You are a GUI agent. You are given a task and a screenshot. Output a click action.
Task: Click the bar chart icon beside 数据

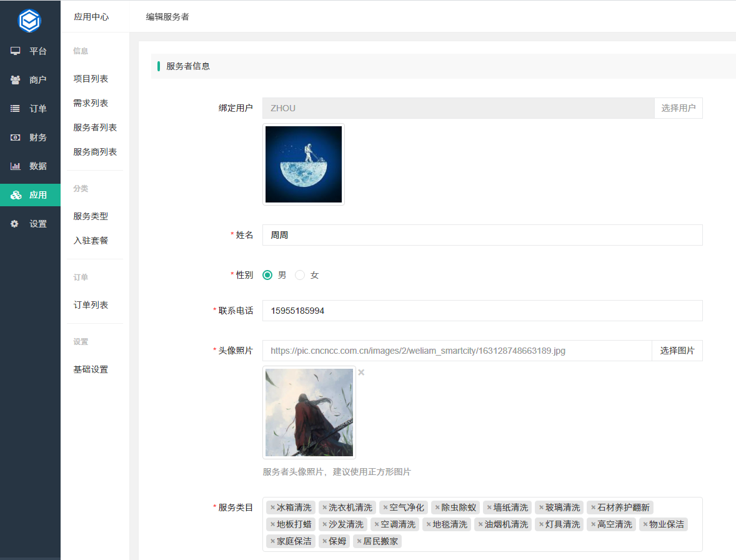pos(16,166)
